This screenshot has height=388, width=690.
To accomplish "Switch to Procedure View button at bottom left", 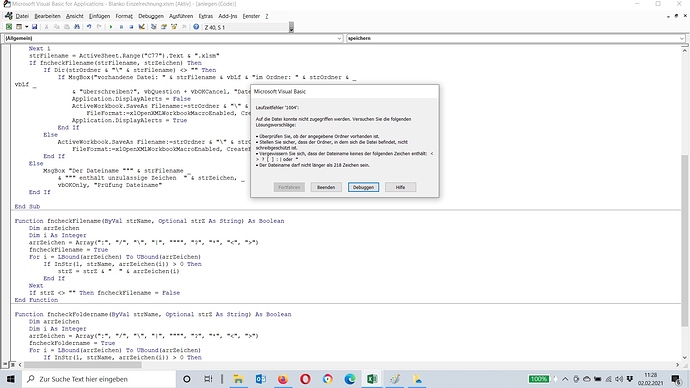I will click(x=5, y=365).
